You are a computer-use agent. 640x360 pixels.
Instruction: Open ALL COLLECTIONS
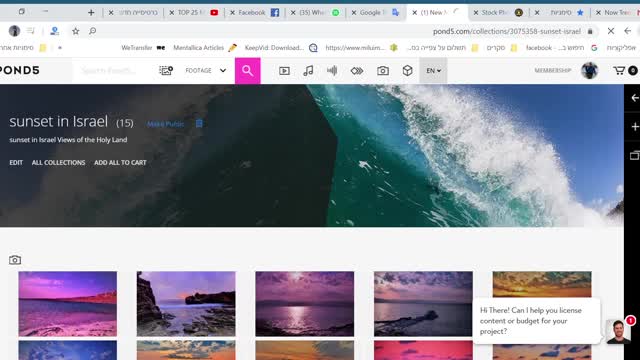58,162
